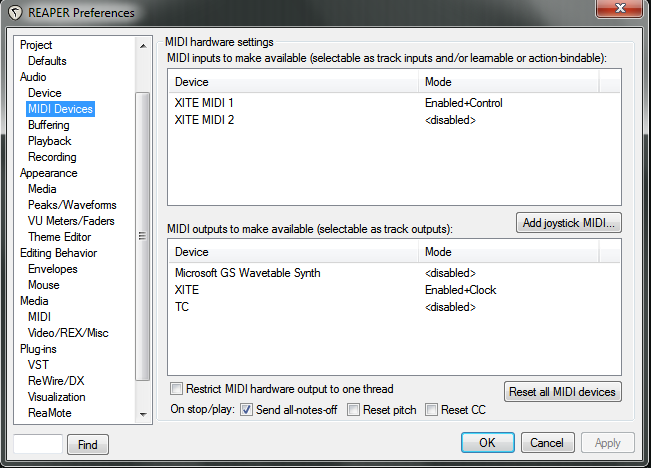This screenshot has width=651, height=468.
Task: Click the REAPER logo icon in title bar
Action: click(x=15, y=13)
